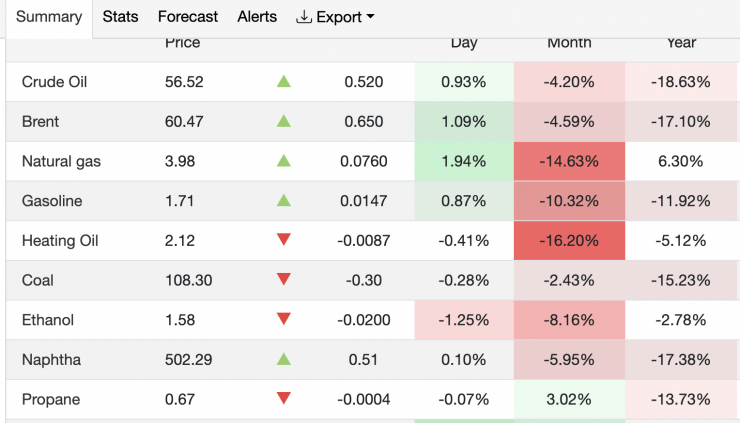Click the Natural gas 1.94% day cell

click(x=464, y=161)
